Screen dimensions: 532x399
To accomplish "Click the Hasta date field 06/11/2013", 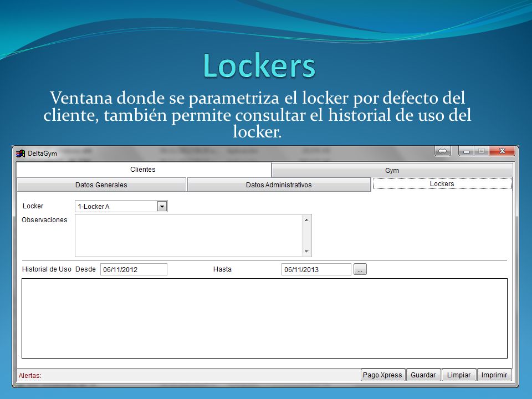I will click(x=316, y=269).
